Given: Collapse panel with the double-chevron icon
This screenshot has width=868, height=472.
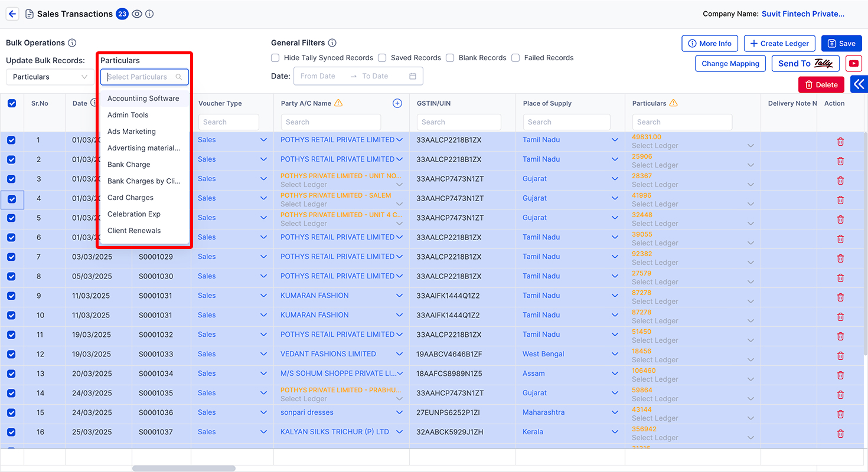Looking at the screenshot, I should coord(859,84).
